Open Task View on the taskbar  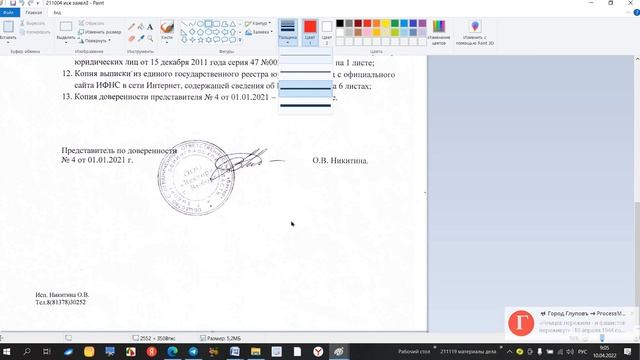pyautogui.click(x=47, y=351)
